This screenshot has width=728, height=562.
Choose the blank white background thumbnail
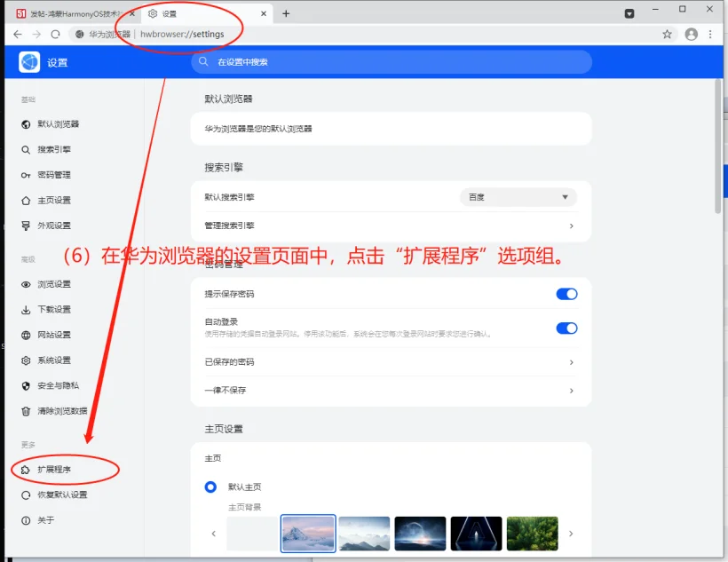coord(252,534)
